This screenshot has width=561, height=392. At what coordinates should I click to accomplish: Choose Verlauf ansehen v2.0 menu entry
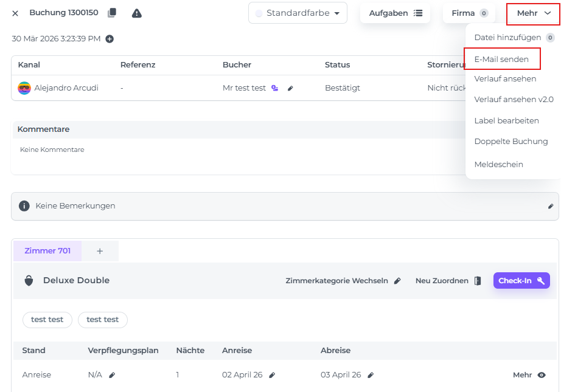coord(514,99)
